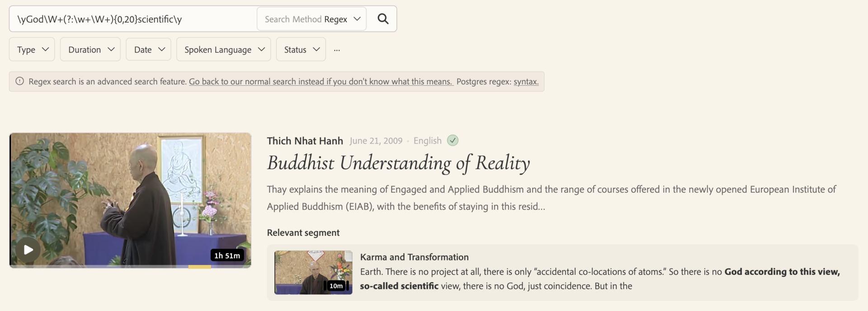The image size is (868, 311).
Task: Open the Date filter dropdown
Action: coord(148,50)
